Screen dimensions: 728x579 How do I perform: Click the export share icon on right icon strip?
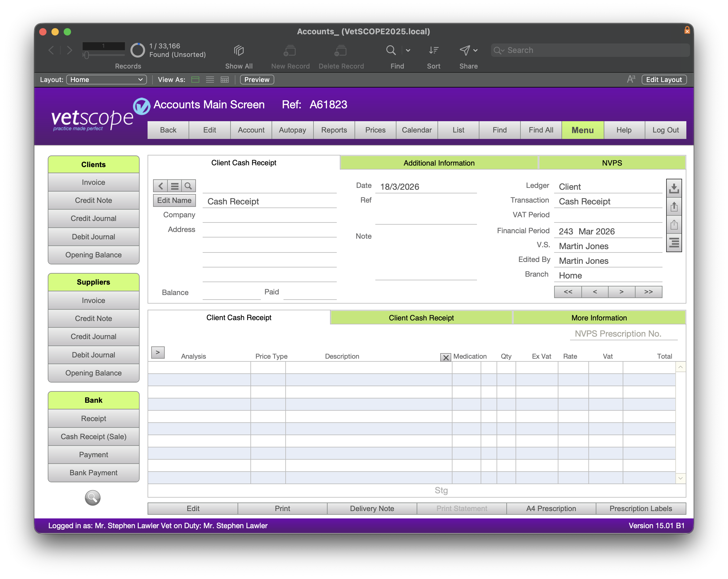tap(674, 207)
